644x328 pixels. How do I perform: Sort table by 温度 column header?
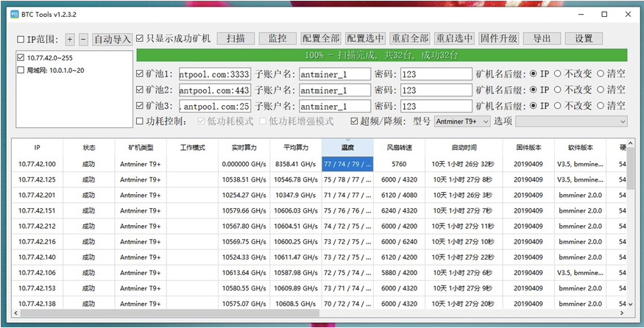point(347,147)
